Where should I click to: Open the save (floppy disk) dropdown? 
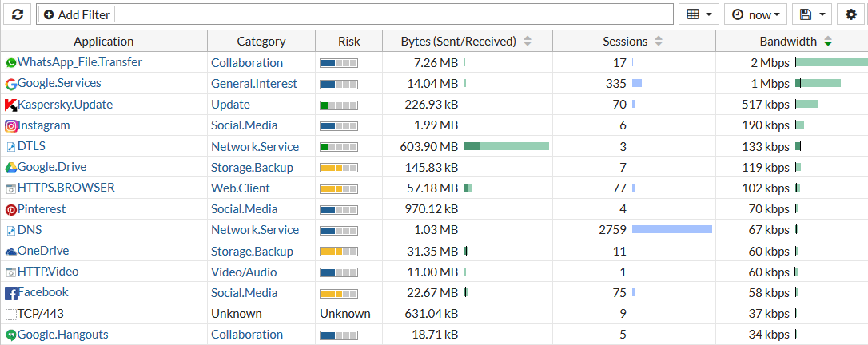[x=812, y=14]
